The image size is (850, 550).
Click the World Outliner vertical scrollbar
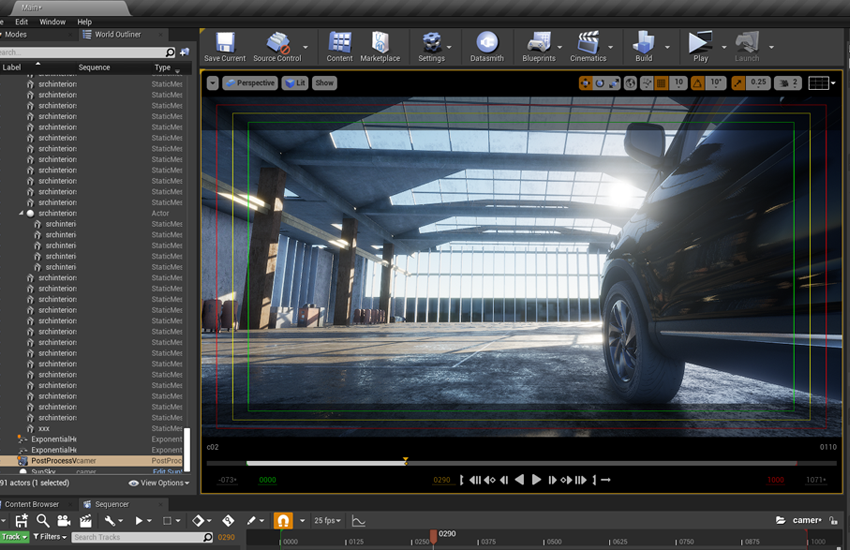[x=187, y=450]
